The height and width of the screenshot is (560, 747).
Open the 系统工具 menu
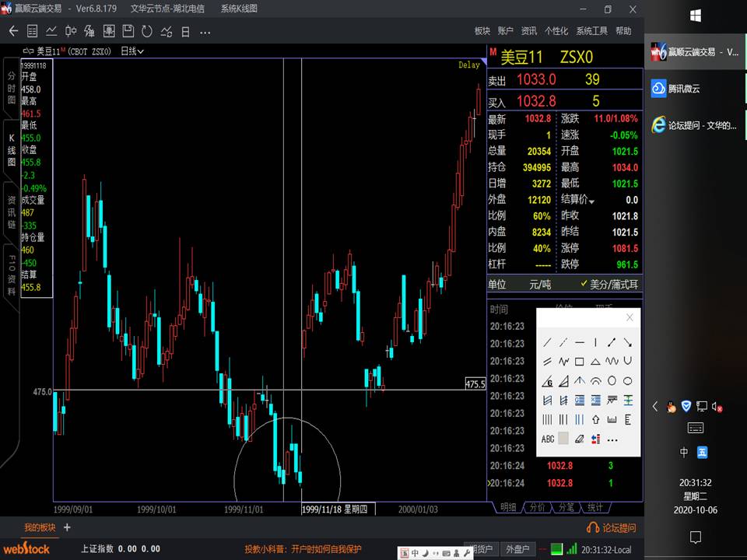click(x=591, y=31)
